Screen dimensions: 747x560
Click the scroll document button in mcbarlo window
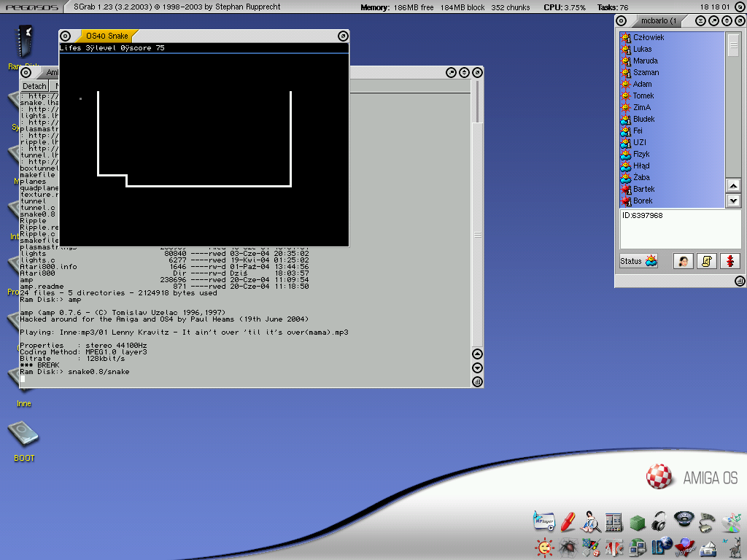pos(706,261)
